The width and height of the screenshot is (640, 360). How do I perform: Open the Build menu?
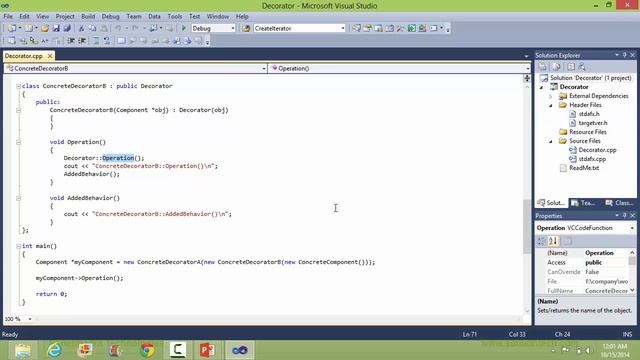coord(88,16)
